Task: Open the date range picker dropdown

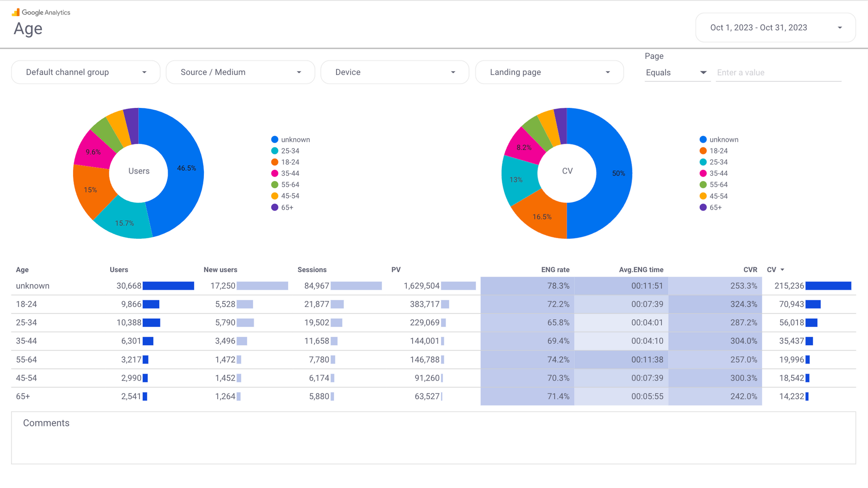Action: (x=775, y=28)
